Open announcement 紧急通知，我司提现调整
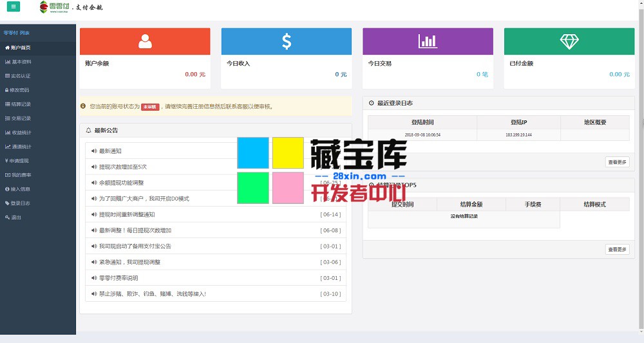The height and width of the screenshot is (343, 644). click(130, 262)
